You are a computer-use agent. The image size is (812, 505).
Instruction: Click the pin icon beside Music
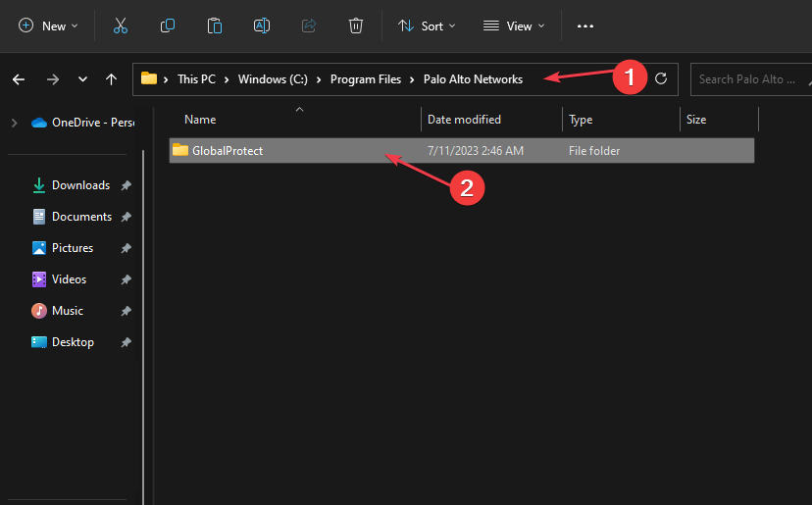coord(126,311)
